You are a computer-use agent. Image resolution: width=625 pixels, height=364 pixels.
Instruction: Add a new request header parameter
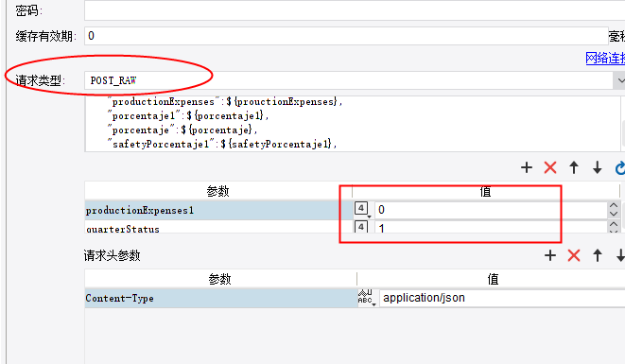(550, 255)
